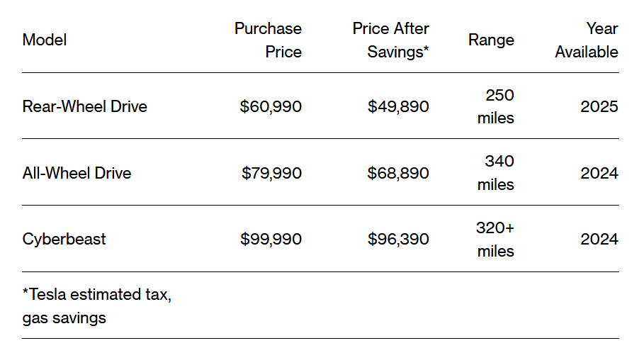The image size is (644, 353).
Task: Click the Price After Savings header
Action: coord(390,40)
